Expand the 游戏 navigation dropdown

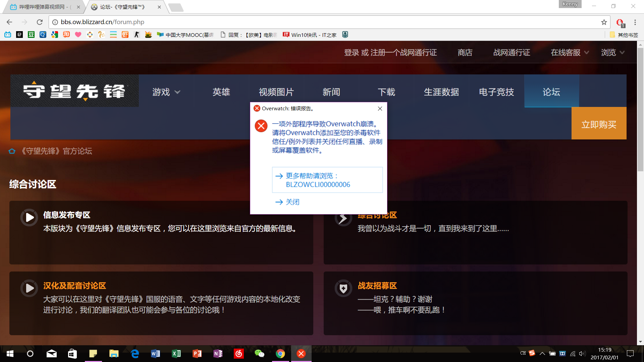pyautogui.click(x=166, y=92)
